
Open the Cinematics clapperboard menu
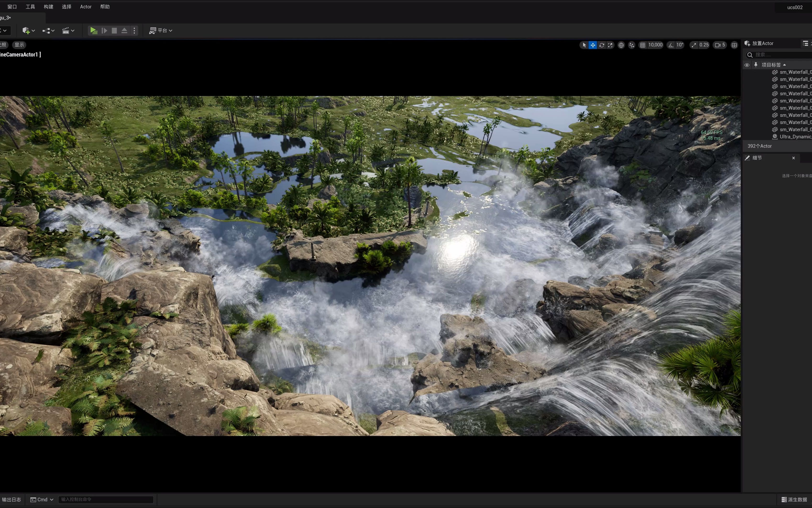point(66,31)
